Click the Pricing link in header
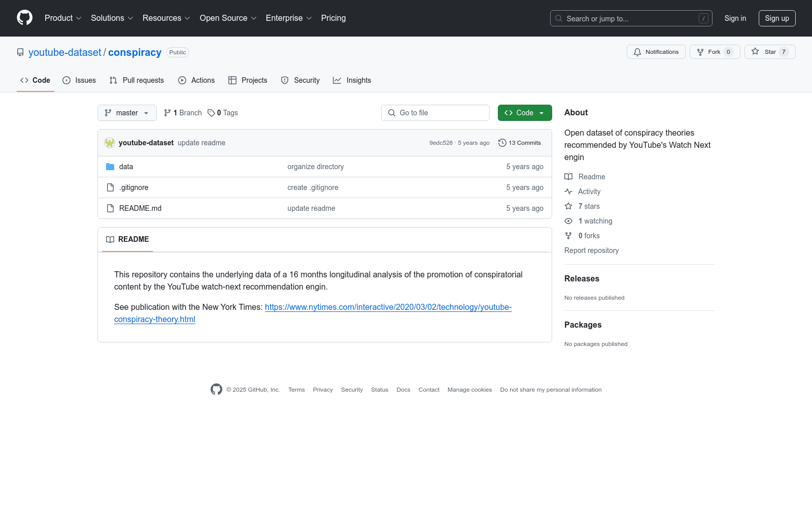Viewport: 812px width, 508px height. [333, 18]
